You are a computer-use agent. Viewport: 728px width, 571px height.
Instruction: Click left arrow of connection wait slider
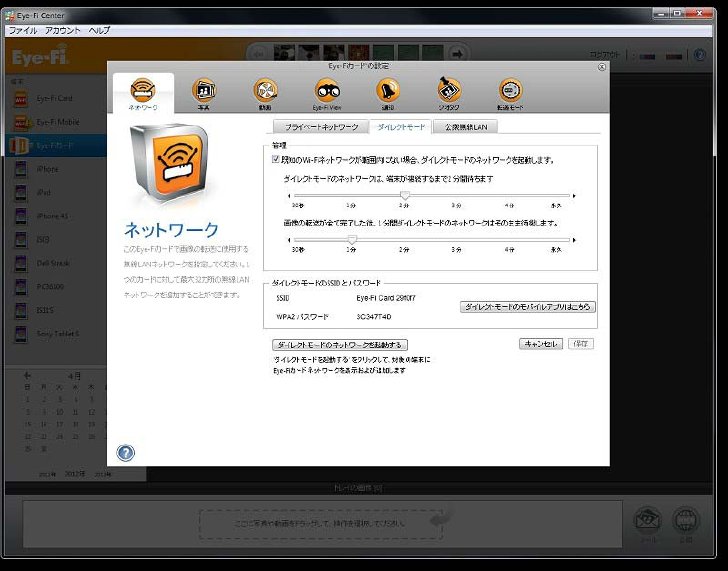click(x=289, y=196)
